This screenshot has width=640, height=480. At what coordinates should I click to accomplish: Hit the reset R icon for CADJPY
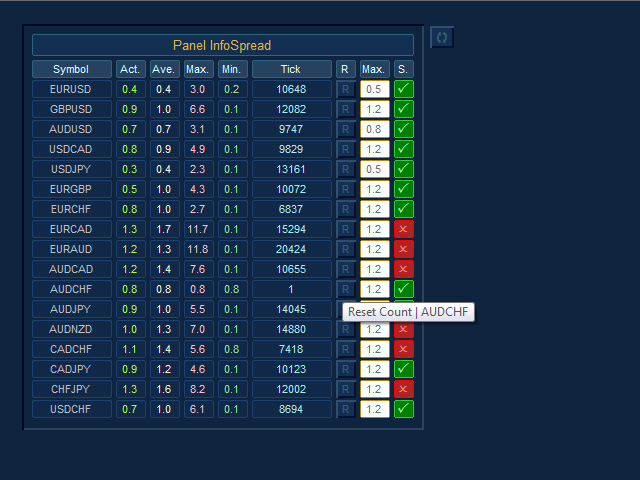346,369
